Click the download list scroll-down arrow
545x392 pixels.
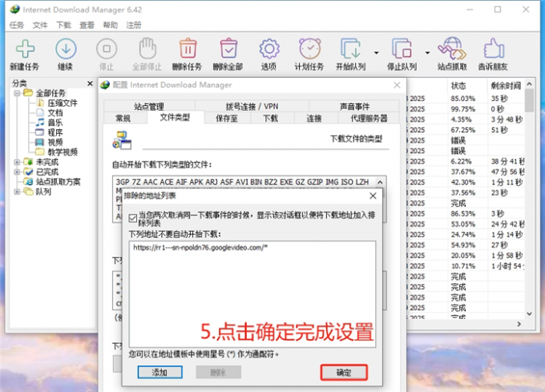(529, 313)
